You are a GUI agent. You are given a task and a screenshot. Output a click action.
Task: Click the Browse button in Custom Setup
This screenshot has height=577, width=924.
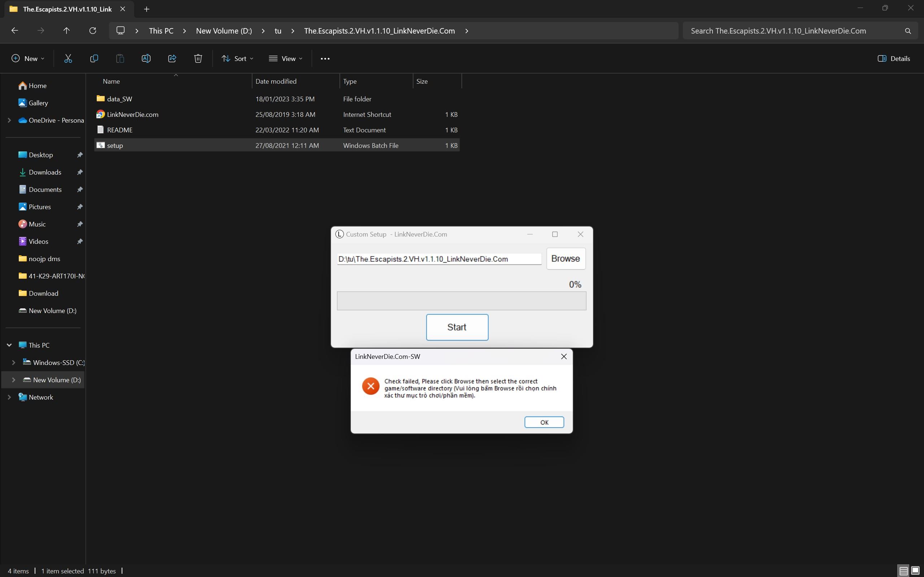(x=566, y=259)
